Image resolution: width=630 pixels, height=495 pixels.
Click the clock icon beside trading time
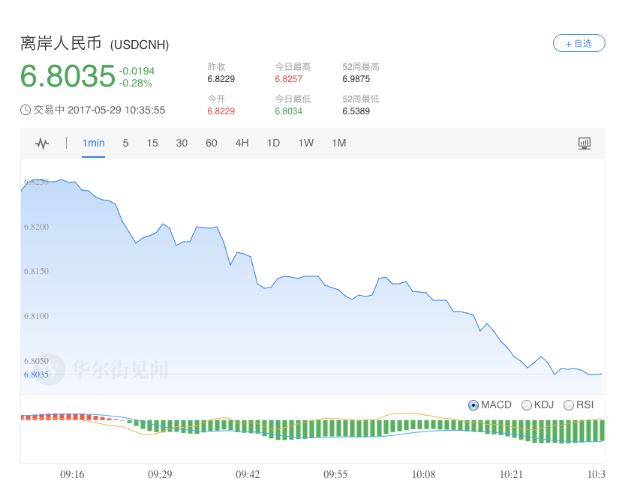[x=25, y=110]
